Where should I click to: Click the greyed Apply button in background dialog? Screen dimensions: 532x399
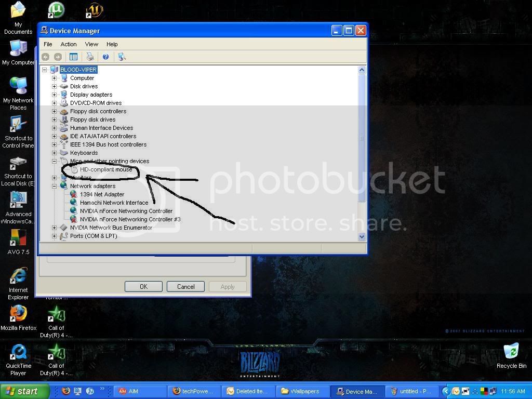tap(228, 287)
